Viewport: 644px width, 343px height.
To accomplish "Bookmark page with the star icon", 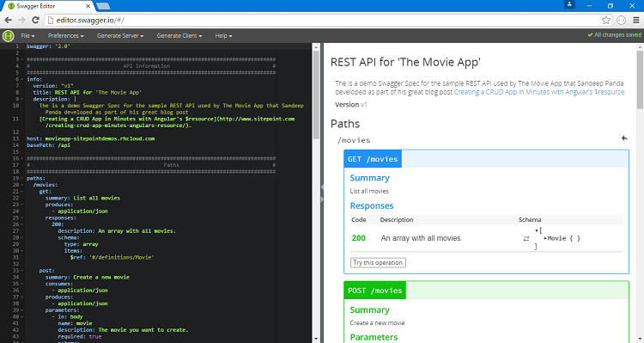I will [x=606, y=20].
